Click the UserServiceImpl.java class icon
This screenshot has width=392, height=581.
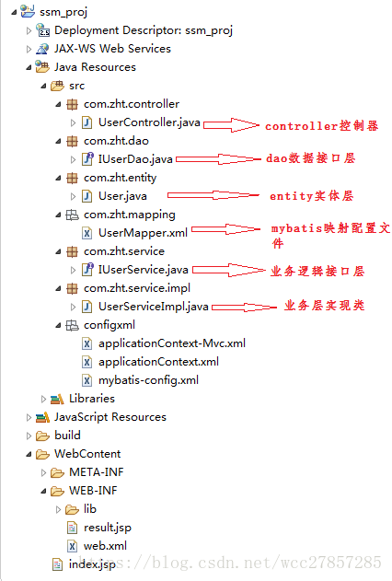pos(86,307)
